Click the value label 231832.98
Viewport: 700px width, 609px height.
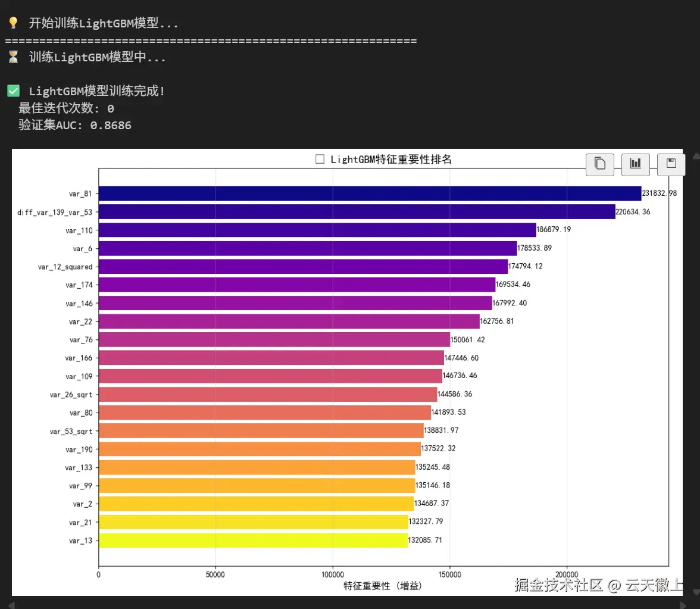pyautogui.click(x=659, y=193)
